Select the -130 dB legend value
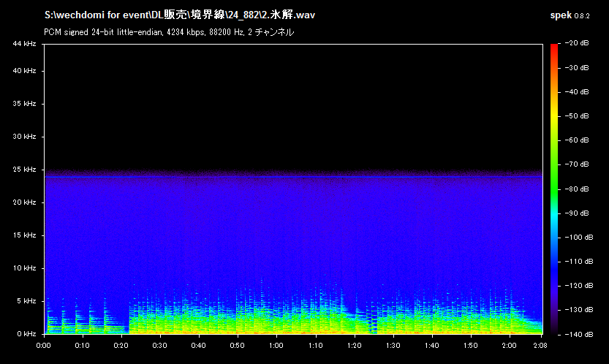The height and width of the screenshot is (364, 609). pyautogui.click(x=579, y=310)
